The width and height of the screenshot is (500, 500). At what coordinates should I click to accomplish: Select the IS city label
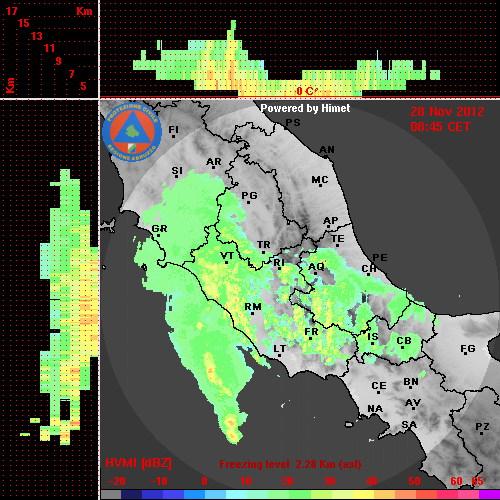pyautogui.click(x=373, y=337)
